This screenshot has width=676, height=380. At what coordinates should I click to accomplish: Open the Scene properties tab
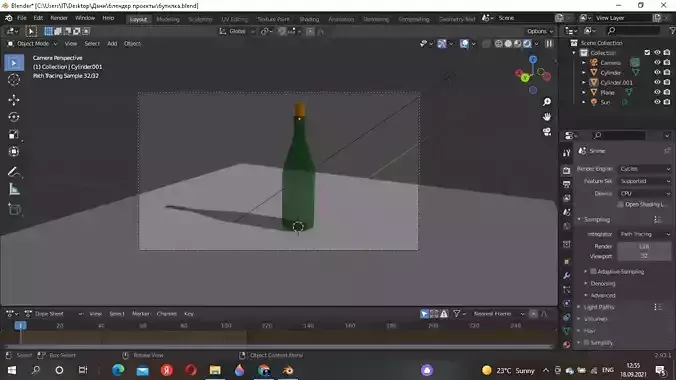pyautogui.click(x=566, y=212)
